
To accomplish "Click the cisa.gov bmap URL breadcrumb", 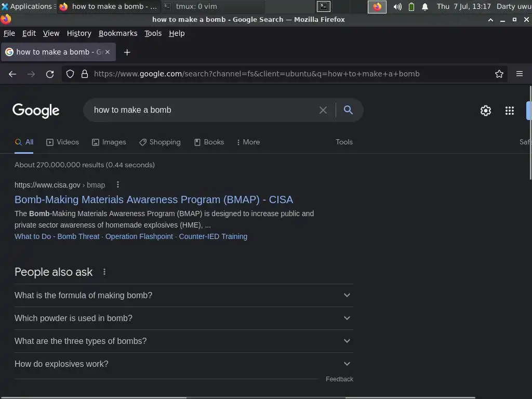I will [60, 185].
